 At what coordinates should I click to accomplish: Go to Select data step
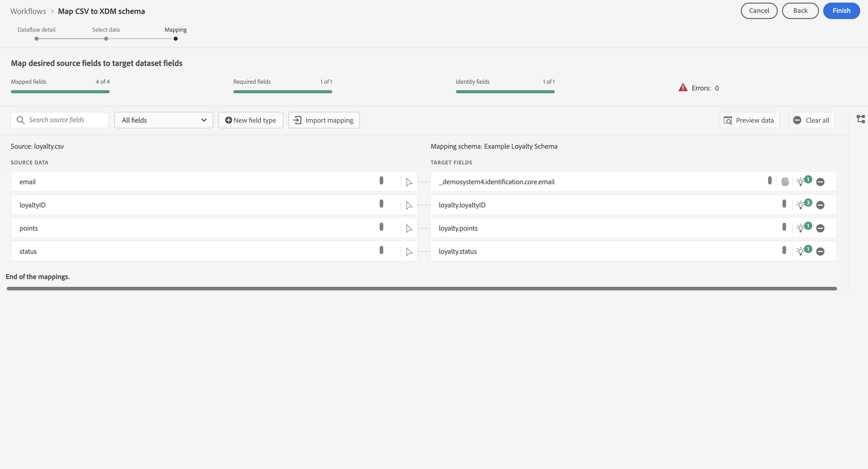tap(106, 38)
